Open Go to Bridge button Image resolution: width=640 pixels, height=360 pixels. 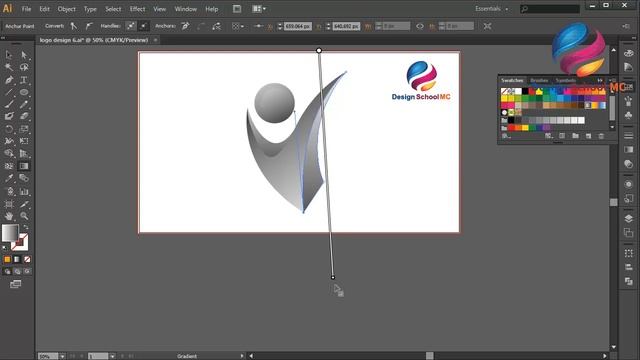[237, 9]
